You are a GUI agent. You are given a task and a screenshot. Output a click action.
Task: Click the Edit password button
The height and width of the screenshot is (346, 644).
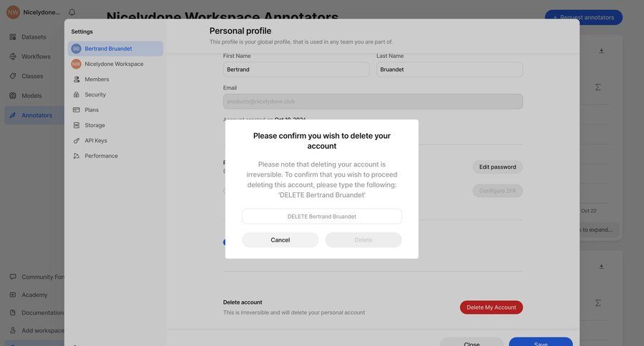click(x=497, y=167)
